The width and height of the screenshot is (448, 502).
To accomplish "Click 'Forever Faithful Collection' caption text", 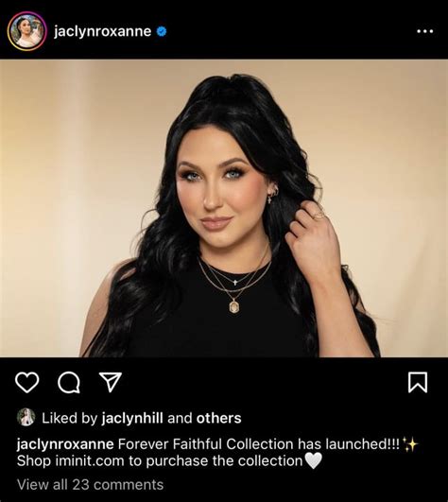I will (206, 444).
